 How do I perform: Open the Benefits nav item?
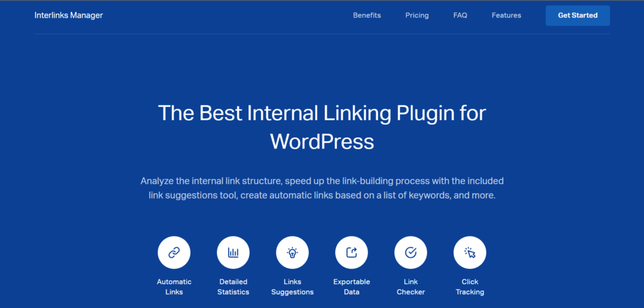[367, 16]
